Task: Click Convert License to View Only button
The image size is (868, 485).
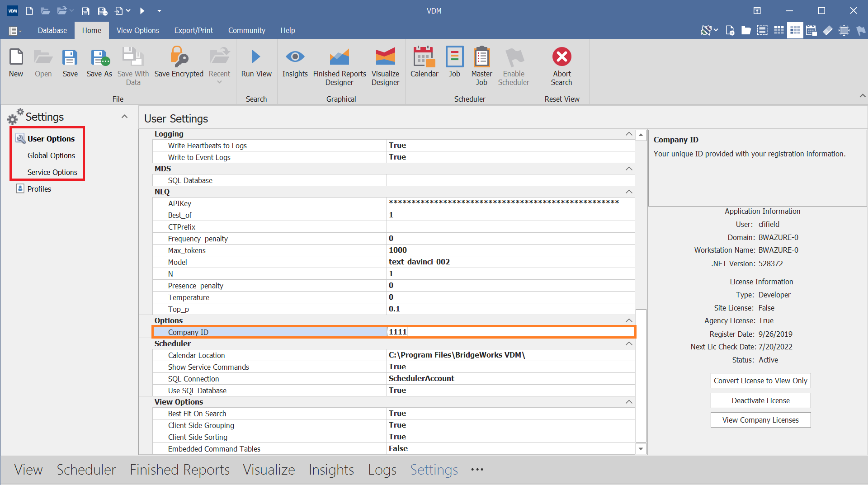Action: point(760,381)
